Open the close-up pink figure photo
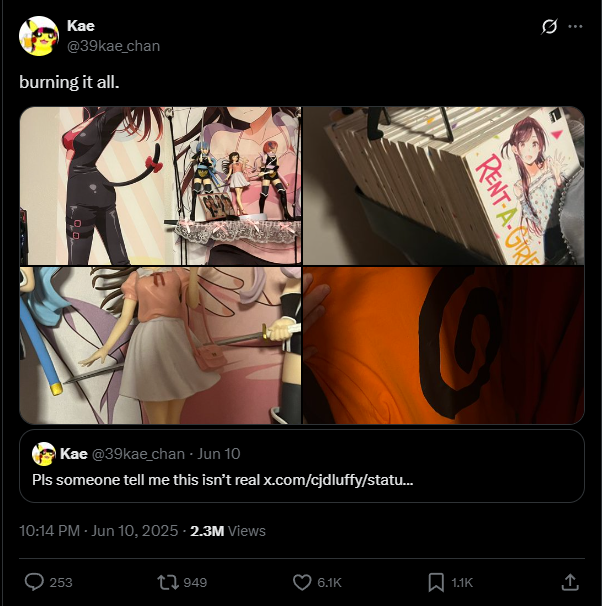 pyautogui.click(x=160, y=345)
